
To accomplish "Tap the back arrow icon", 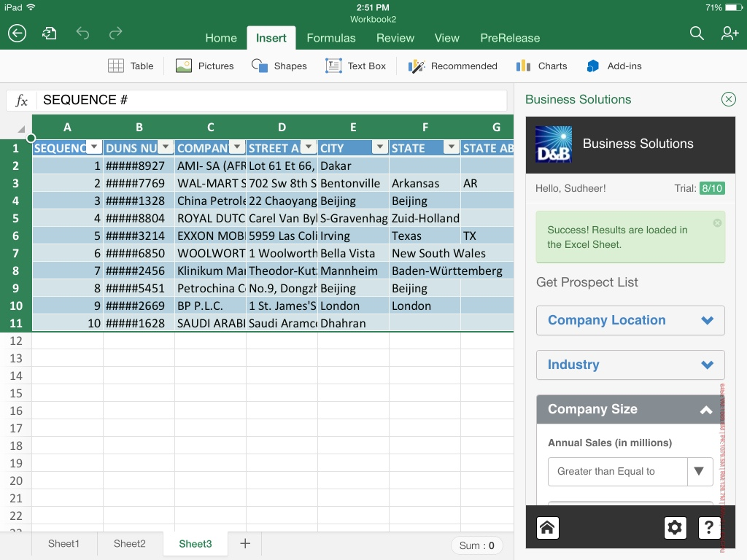I will [18, 34].
